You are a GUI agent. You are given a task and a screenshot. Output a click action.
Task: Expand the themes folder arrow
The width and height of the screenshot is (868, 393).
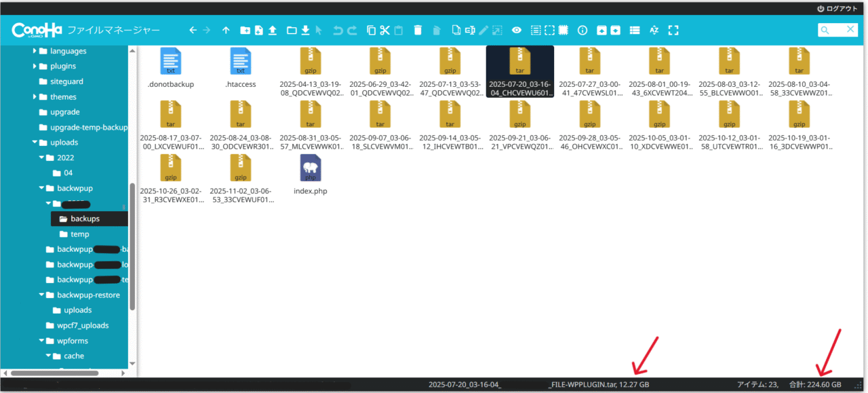pyautogui.click(x=35, y=97)
